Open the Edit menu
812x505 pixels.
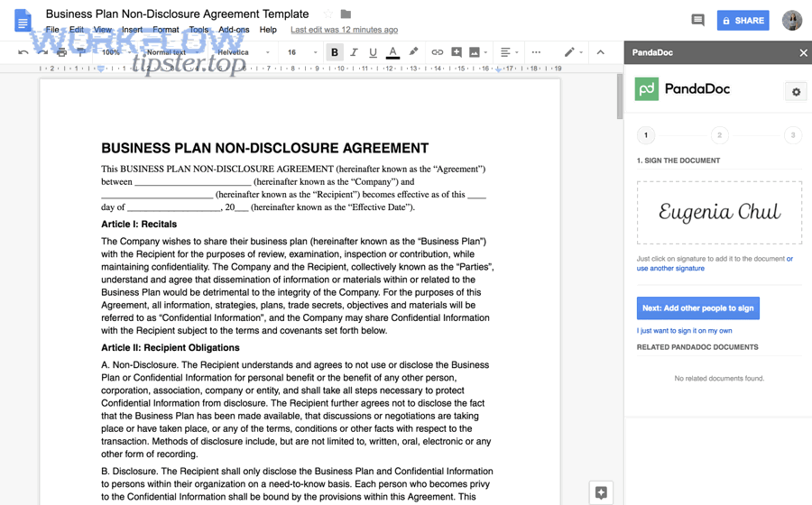click(76, 30)
